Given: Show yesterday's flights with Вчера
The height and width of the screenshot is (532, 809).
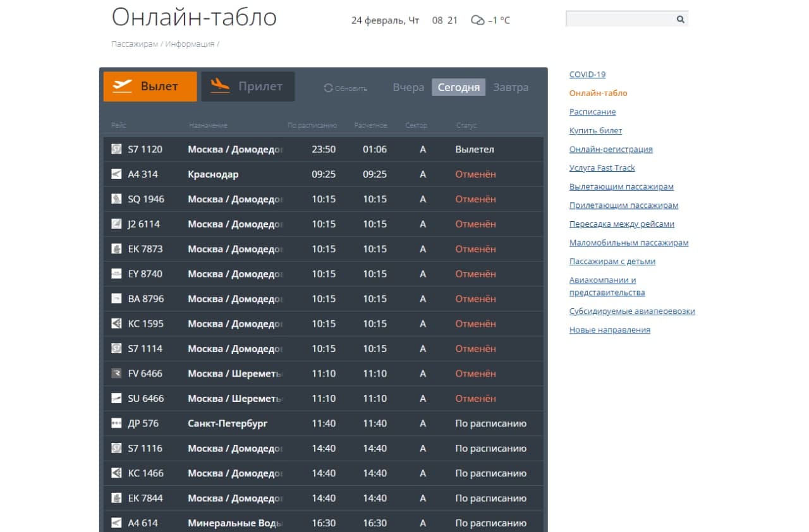Looking at the screenshot, I should (x=408, y=87).
